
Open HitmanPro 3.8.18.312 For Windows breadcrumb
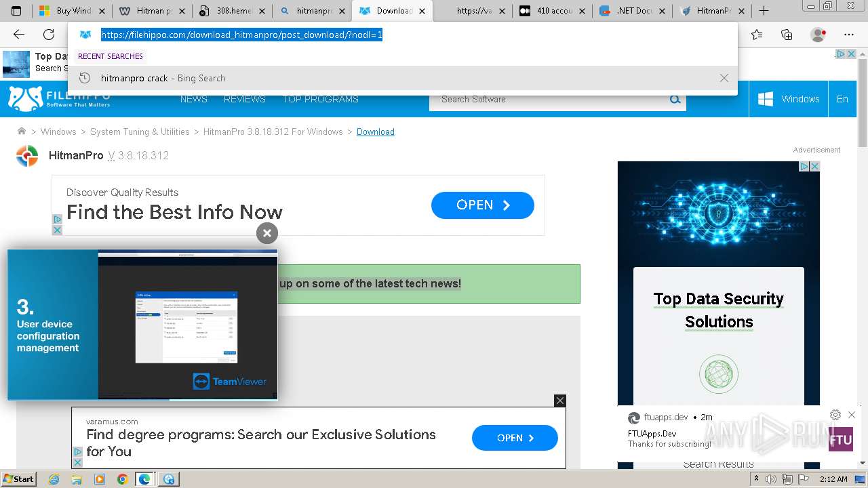point(273,132)
